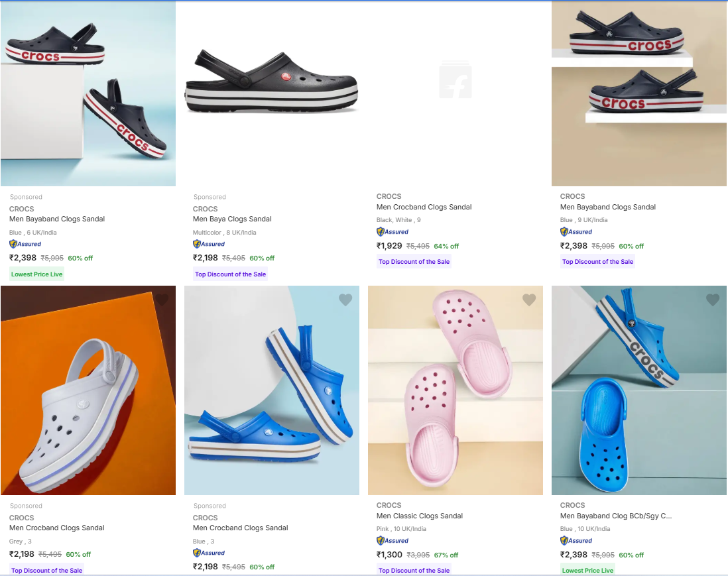Click the ₹1,300 price of pink clogs
This screenshot has width=728, height=576.
point(389,555)
